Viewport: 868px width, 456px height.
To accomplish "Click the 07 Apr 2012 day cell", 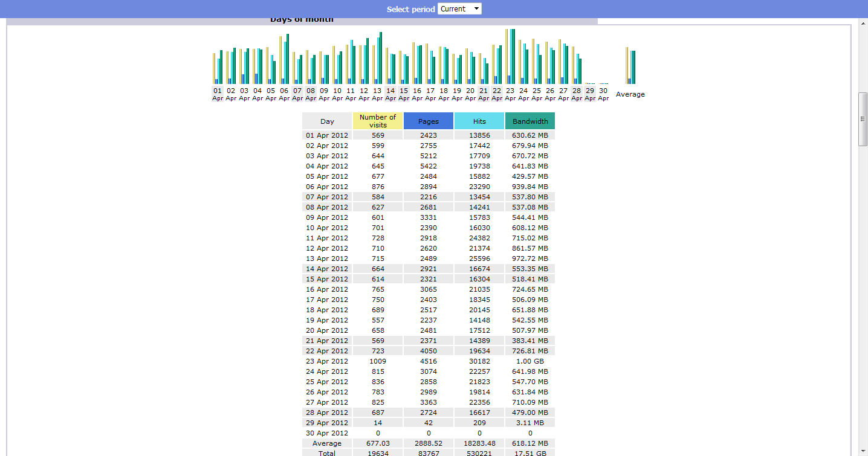I will [327, 197].
